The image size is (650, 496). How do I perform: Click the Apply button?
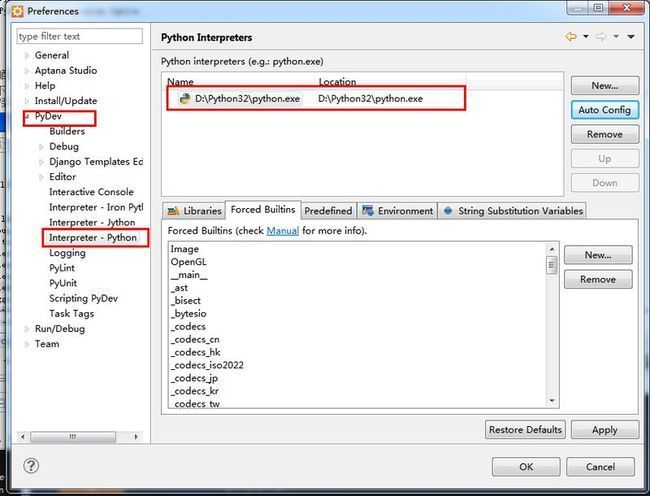point(605,430)
